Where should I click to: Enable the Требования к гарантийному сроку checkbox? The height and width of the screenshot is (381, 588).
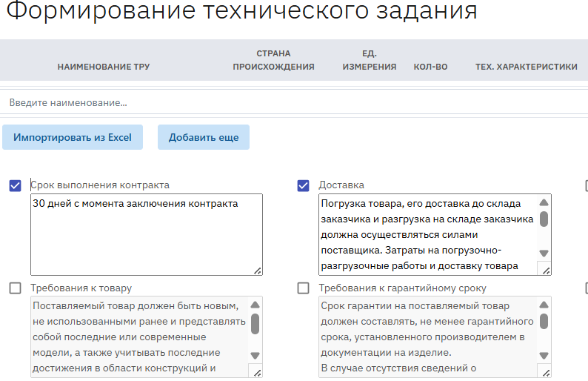point(303,288)
